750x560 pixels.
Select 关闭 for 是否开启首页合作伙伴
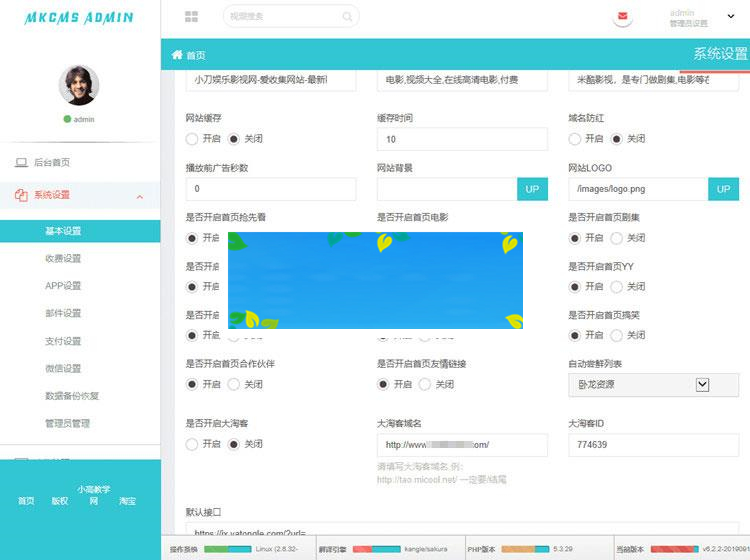coord(235,384)
